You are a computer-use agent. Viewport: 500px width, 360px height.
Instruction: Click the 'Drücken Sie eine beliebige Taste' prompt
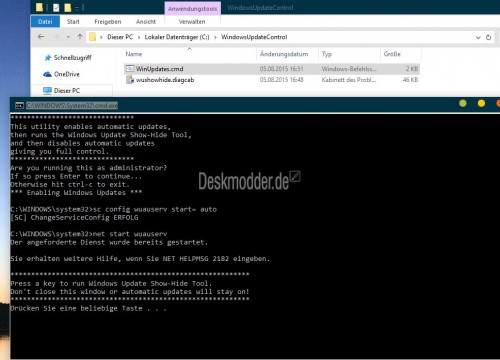88,308
